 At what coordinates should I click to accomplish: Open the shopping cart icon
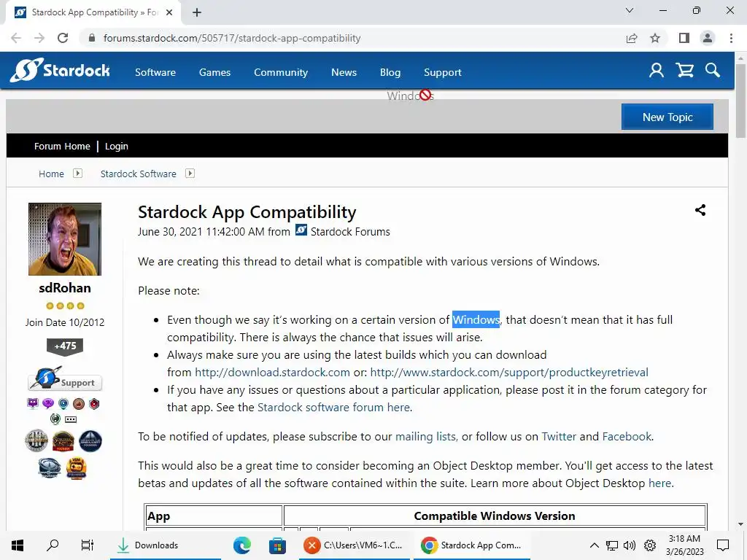(x=684, y=71)
